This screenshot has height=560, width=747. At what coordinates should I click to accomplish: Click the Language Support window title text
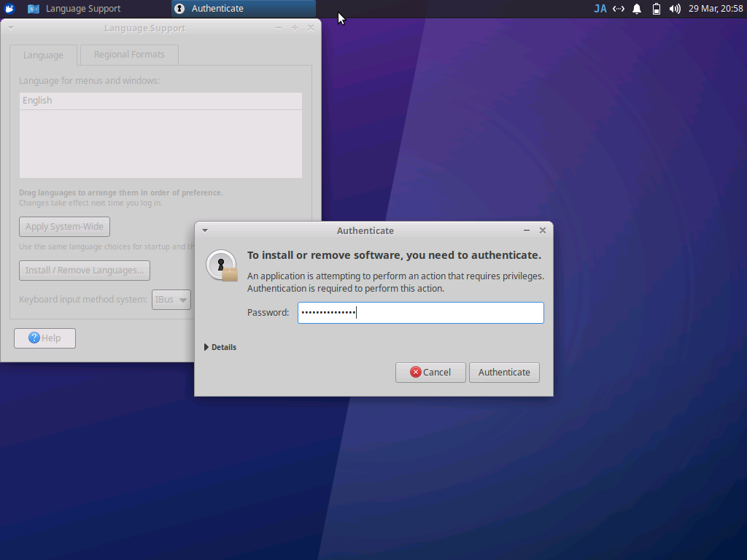[x=145, y=28]
